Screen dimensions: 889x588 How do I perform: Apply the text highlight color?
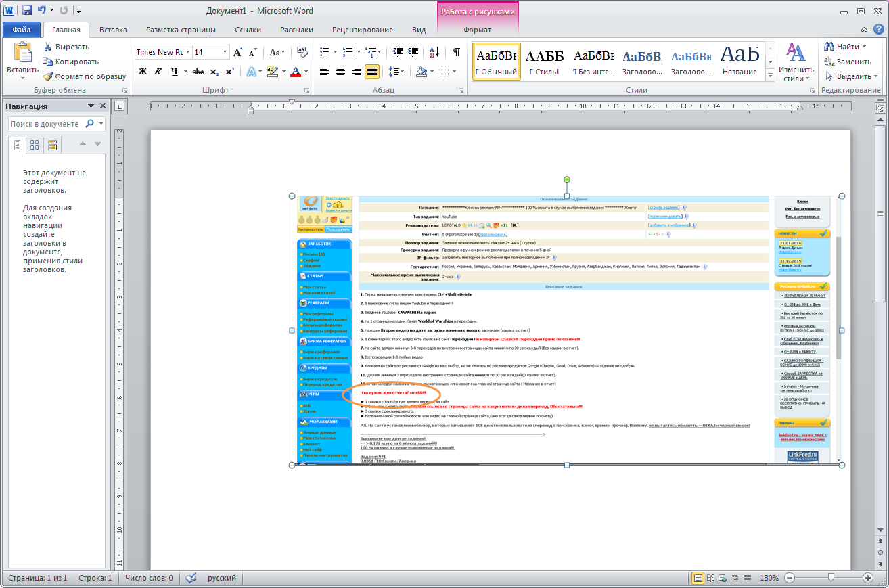273,72
